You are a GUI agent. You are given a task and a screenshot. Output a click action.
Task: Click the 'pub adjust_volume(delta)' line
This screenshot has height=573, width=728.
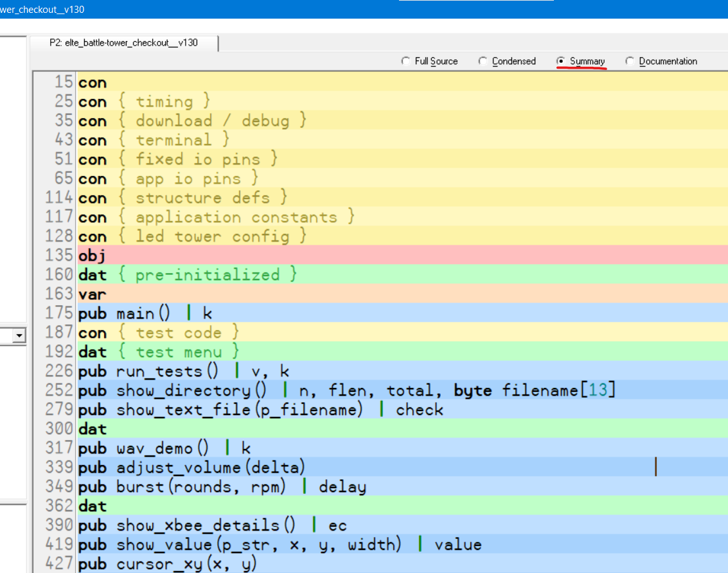(x=403, y=468)
